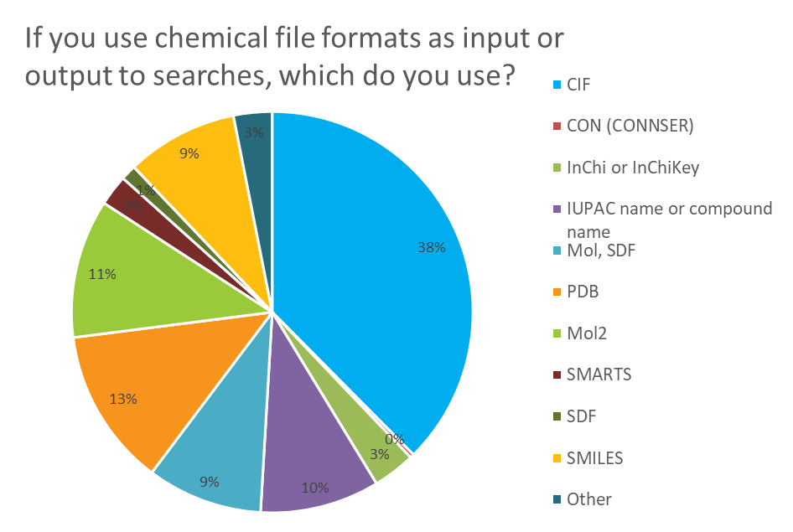This screenshot has width=793, height=532.
Task: Click the 38% data label
Action: (433, 248)
